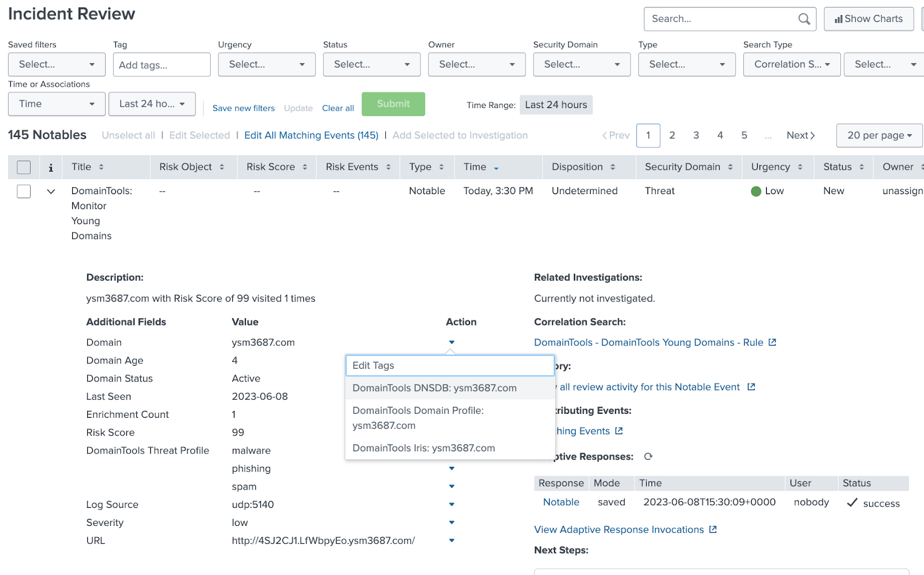Viewport: 924px width, 575px height.
Task: Go to results page 2
Action: tap(672, 135)
